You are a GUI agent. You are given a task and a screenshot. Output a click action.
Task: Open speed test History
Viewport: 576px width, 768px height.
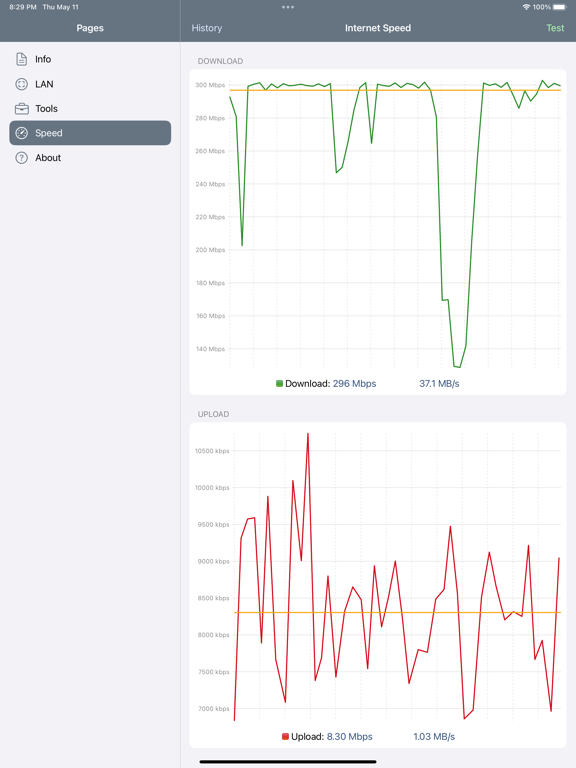tap(207, 28)
